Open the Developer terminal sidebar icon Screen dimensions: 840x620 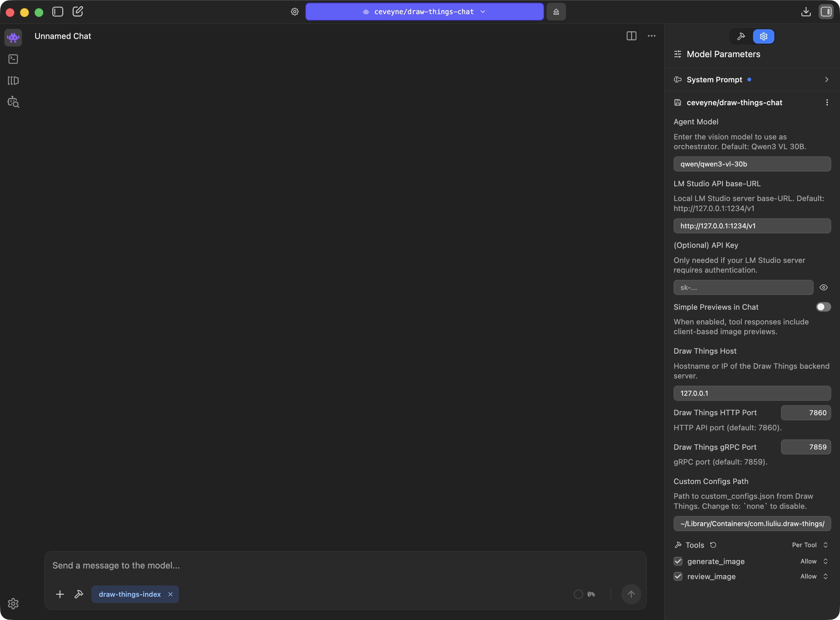(13, 59)
